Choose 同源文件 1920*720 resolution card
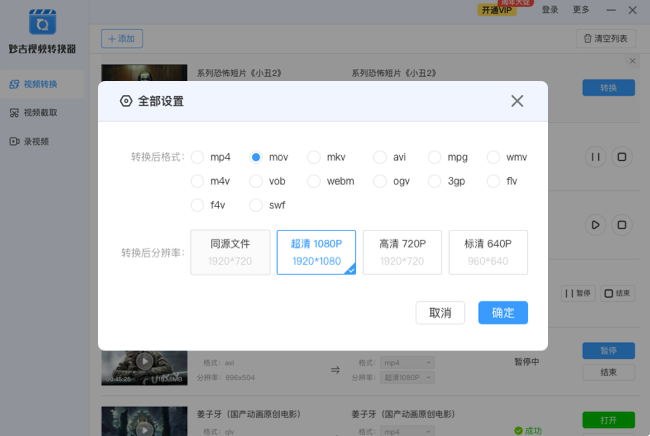This screenshot has width=650, height=436. [x=230, y=252]
